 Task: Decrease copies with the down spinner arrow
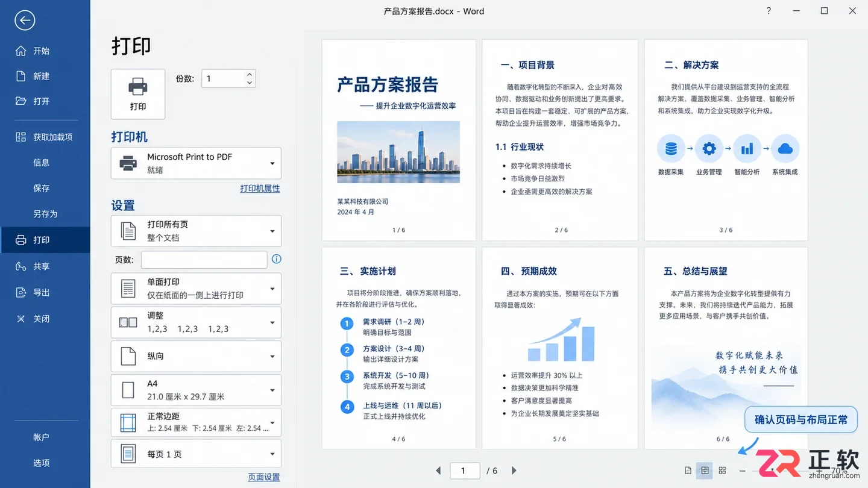250,83
